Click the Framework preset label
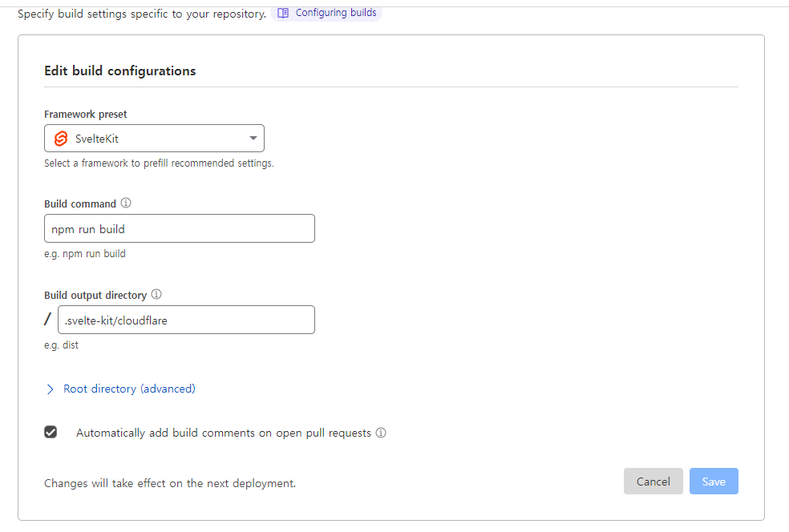Screen dimensions: 789x532 click(x=86, y=114)
